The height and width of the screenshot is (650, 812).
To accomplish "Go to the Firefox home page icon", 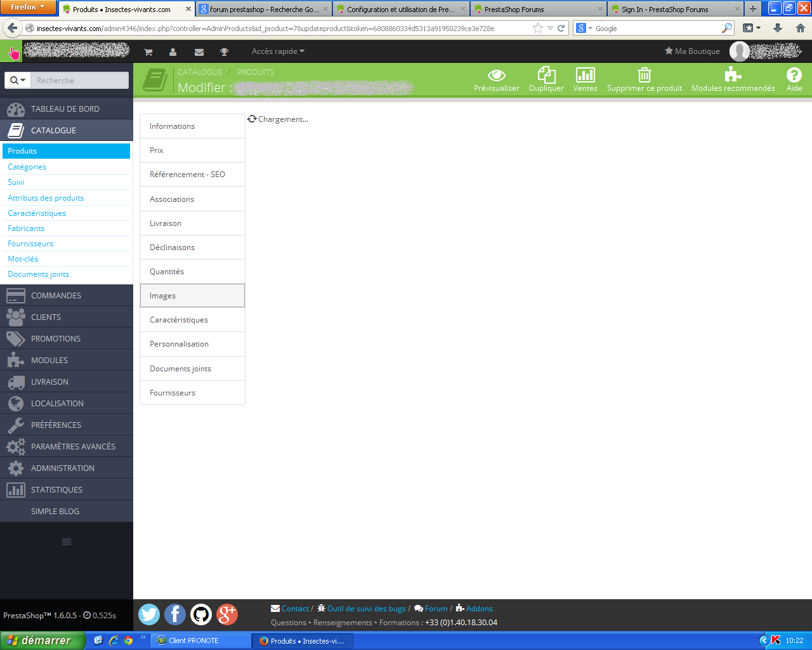I will click(800, 28).
